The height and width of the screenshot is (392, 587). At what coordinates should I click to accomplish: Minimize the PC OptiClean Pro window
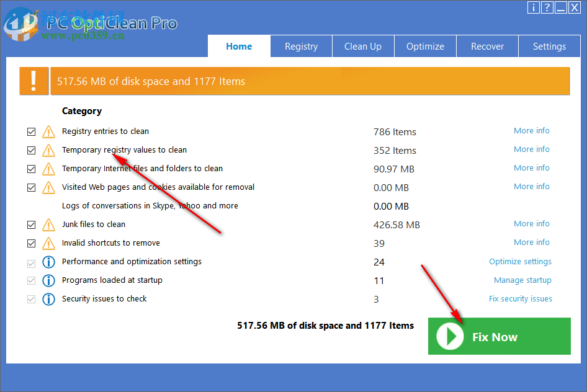pyautogui.click(x=561, y=7)
